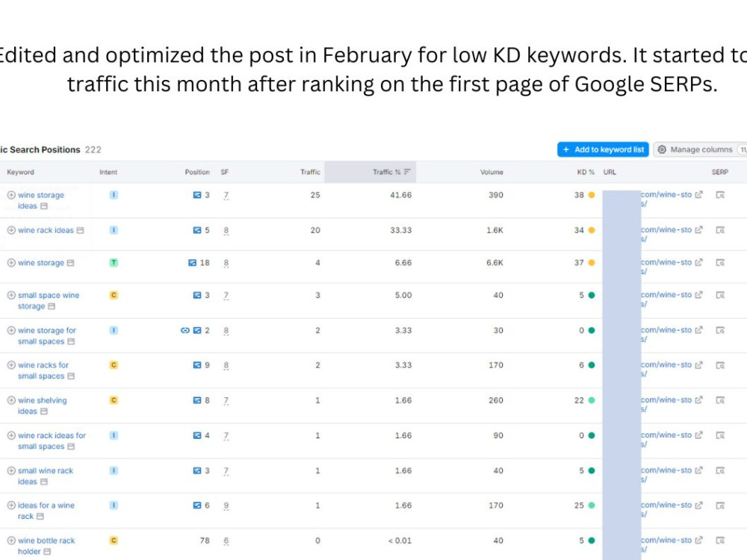Sort table by Volume column header

coord(492,172)
